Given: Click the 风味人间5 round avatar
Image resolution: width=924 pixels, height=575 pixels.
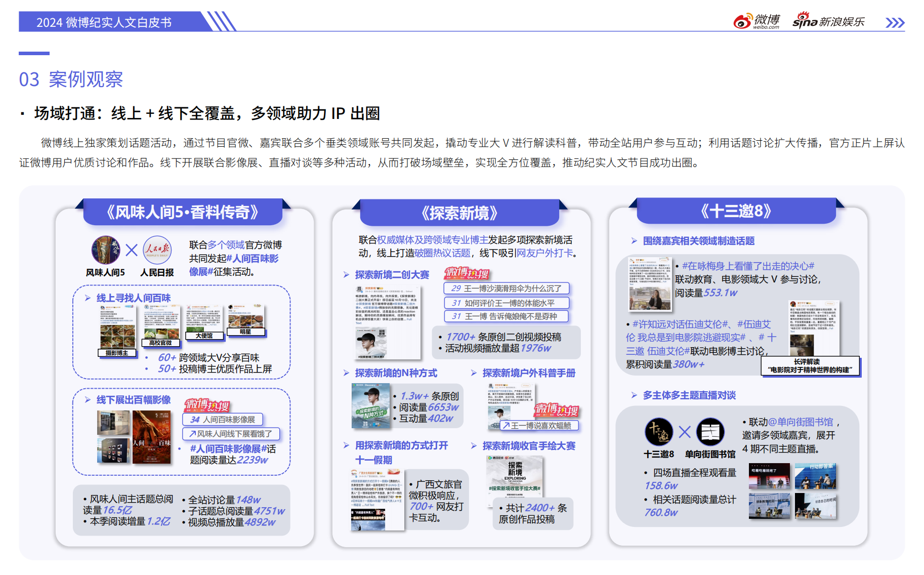Looking at the screenshot, I should [x=106, y=250].
